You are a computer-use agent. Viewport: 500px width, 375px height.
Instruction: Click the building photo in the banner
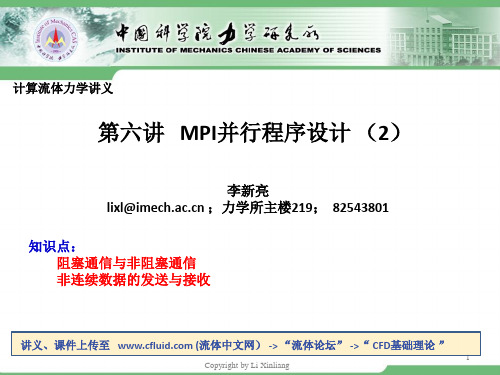click(x=444, y=38)
